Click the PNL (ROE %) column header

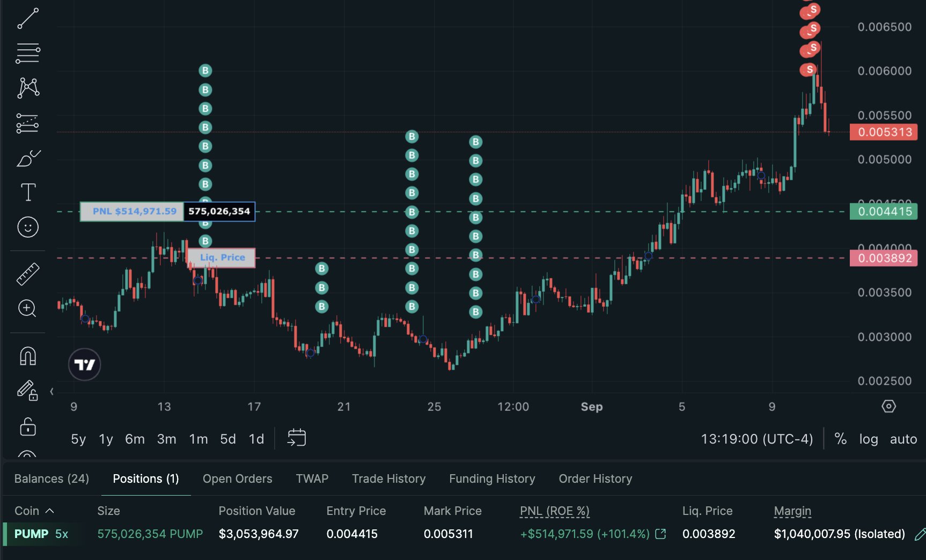coord(554,511)
